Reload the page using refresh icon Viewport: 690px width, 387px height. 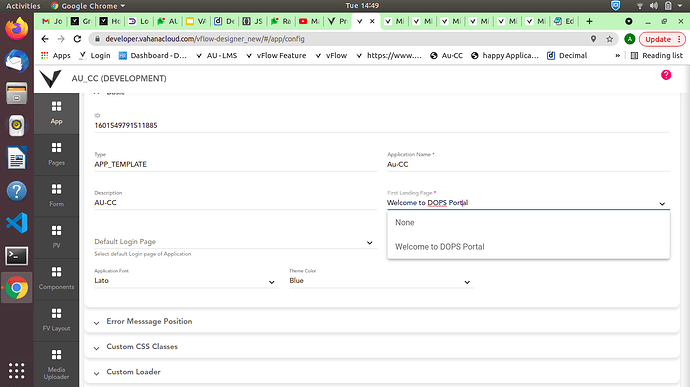pos(77,39)
